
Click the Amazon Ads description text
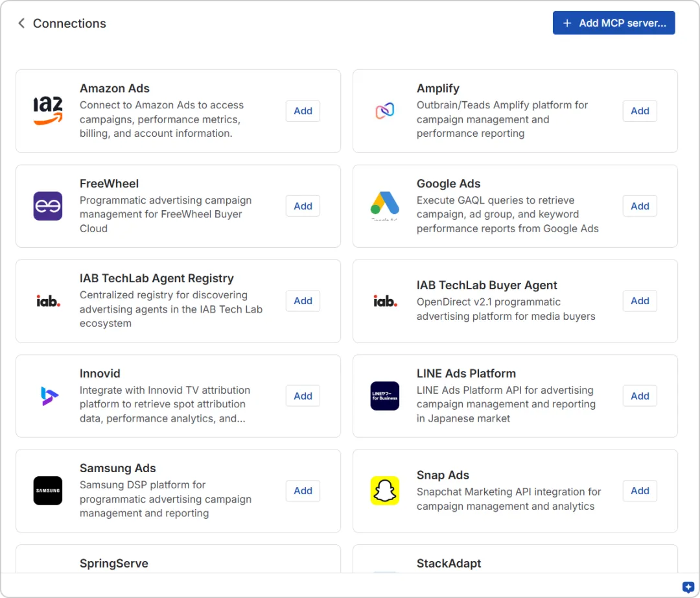[x=162, y=119]
